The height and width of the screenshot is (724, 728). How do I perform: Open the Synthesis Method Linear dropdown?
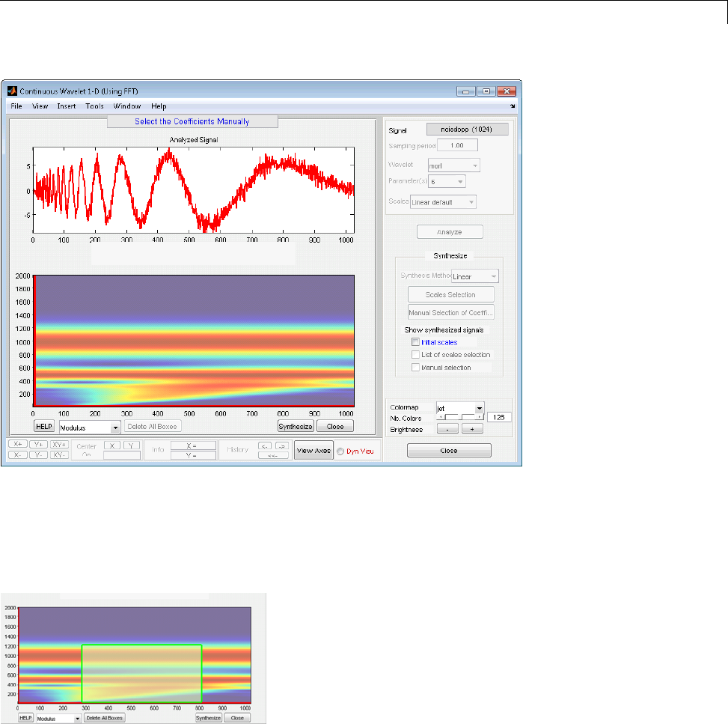click(x=475, y=276)
